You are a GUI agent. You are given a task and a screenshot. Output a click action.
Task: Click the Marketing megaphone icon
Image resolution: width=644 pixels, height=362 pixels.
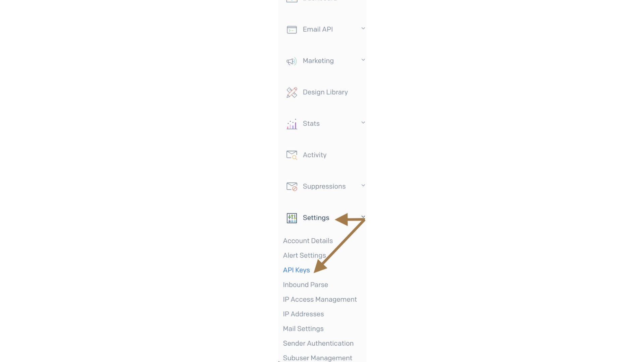click(x=291, y=61)
